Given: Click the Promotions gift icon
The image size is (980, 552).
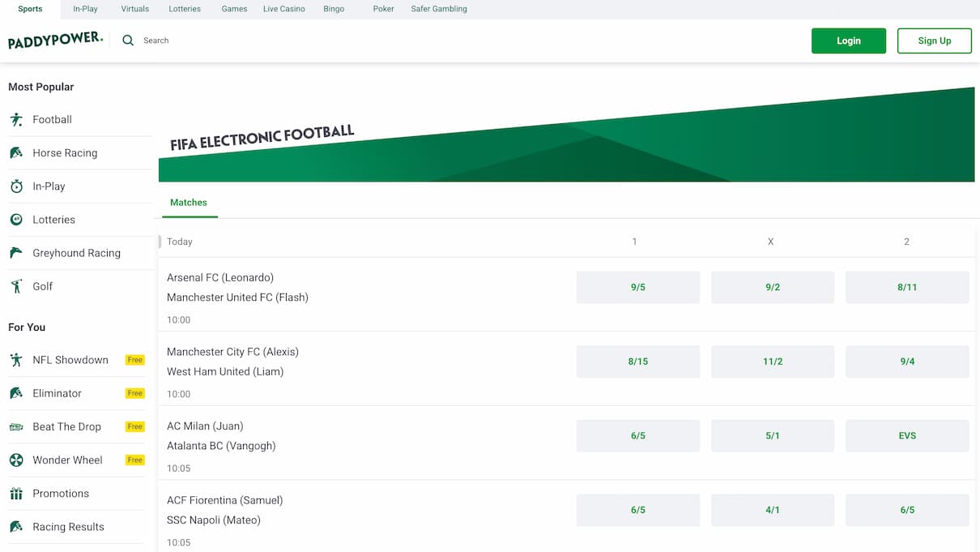Looking at the screenshot, I should coord(16,494).
